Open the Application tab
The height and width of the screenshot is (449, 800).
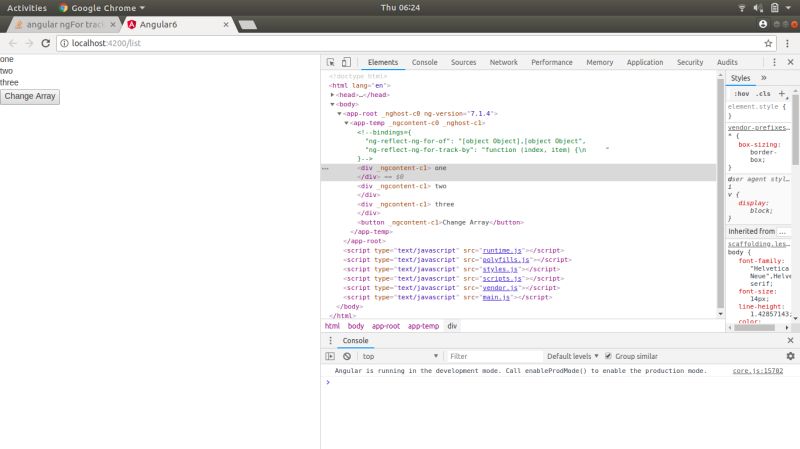point(645,62)
